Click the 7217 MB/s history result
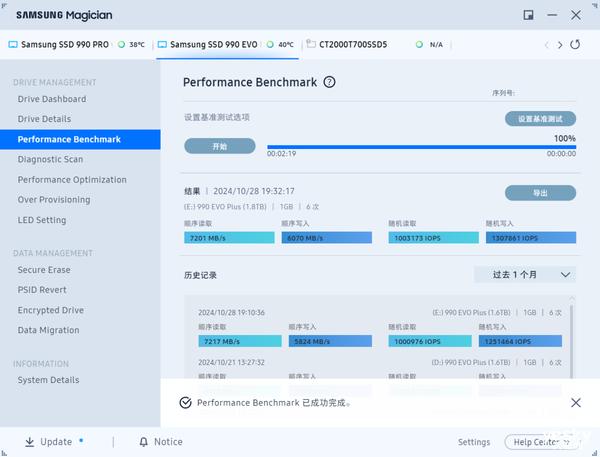This screenshot has width=600, height=457. (240, 341)
